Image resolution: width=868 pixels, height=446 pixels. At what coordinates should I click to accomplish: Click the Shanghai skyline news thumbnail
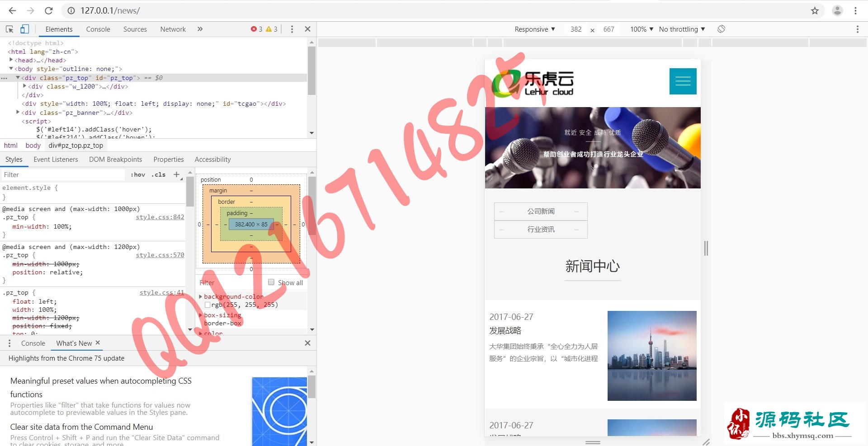[652, 356]
